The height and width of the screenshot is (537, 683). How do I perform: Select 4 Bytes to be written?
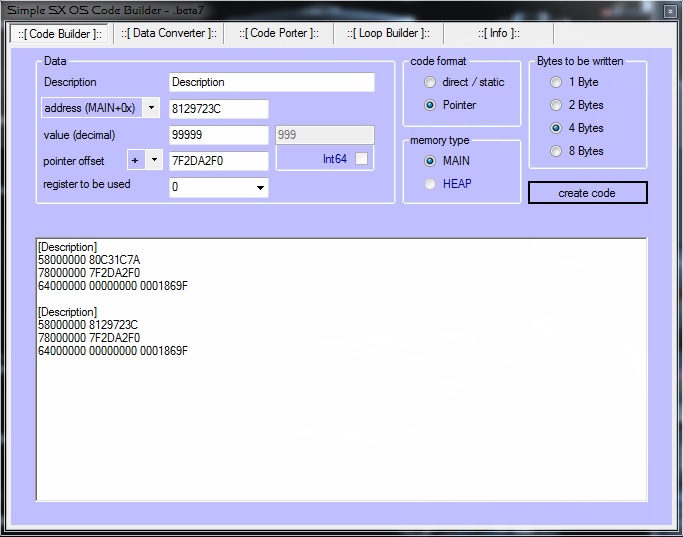tap(577, 128)
